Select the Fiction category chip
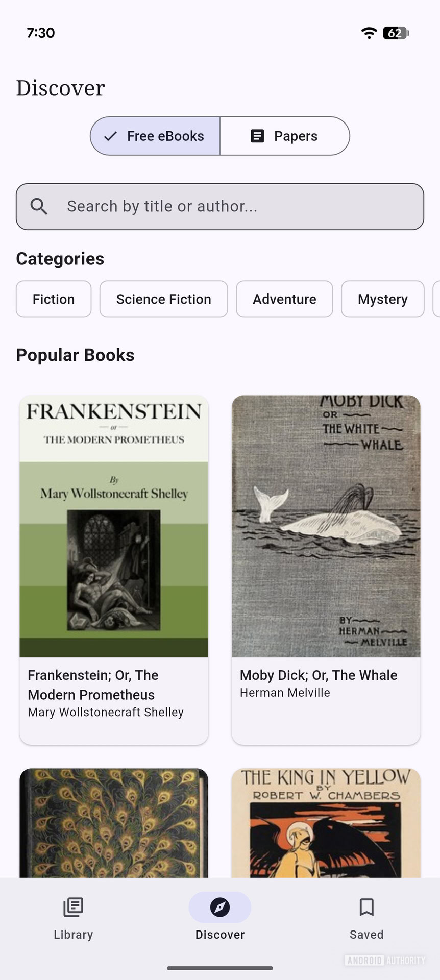Viewport: 440px width, 980px height. [x=53, y=299]
